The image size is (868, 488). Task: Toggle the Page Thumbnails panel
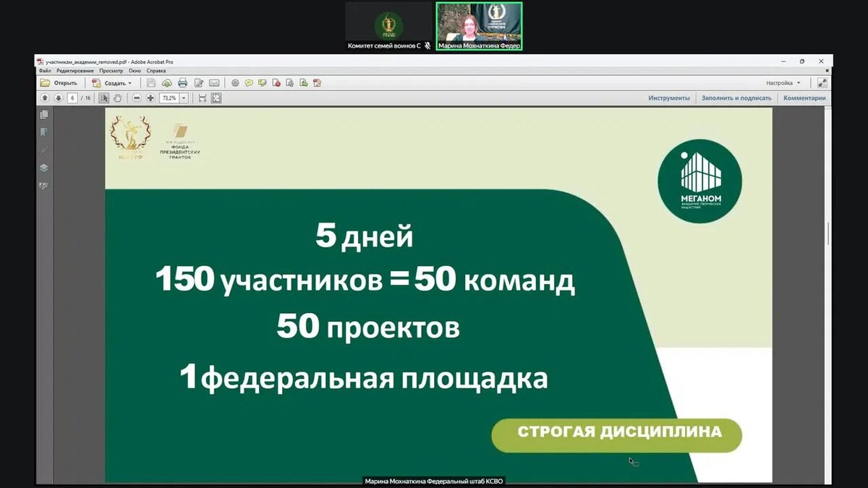click(44, 115)
